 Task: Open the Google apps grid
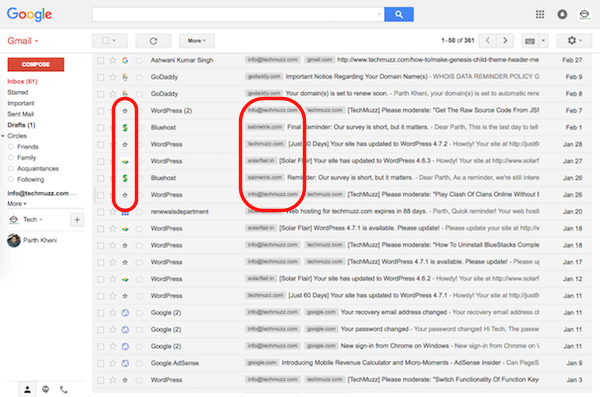(540, 15)
